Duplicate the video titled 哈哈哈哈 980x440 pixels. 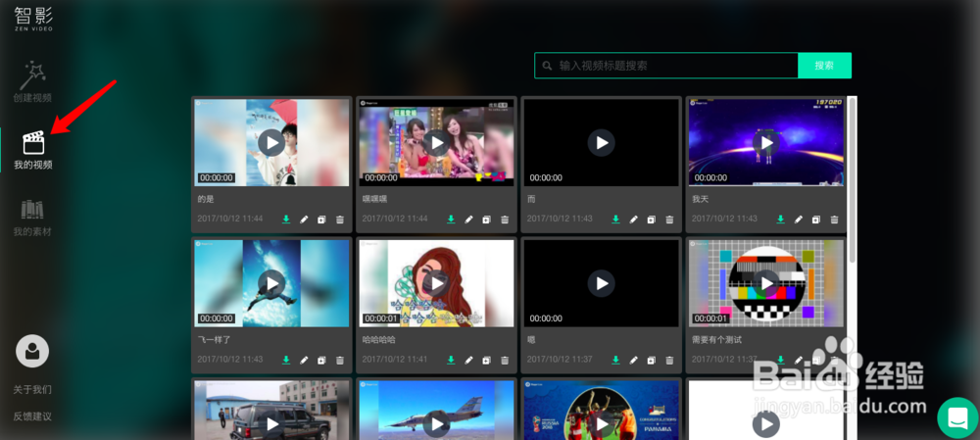[486, 360]
